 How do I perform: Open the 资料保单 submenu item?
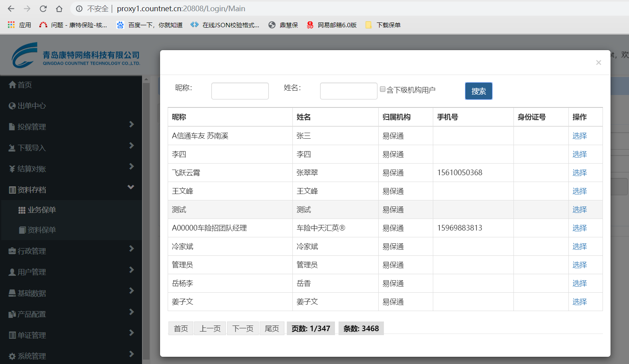click(41, 230)
